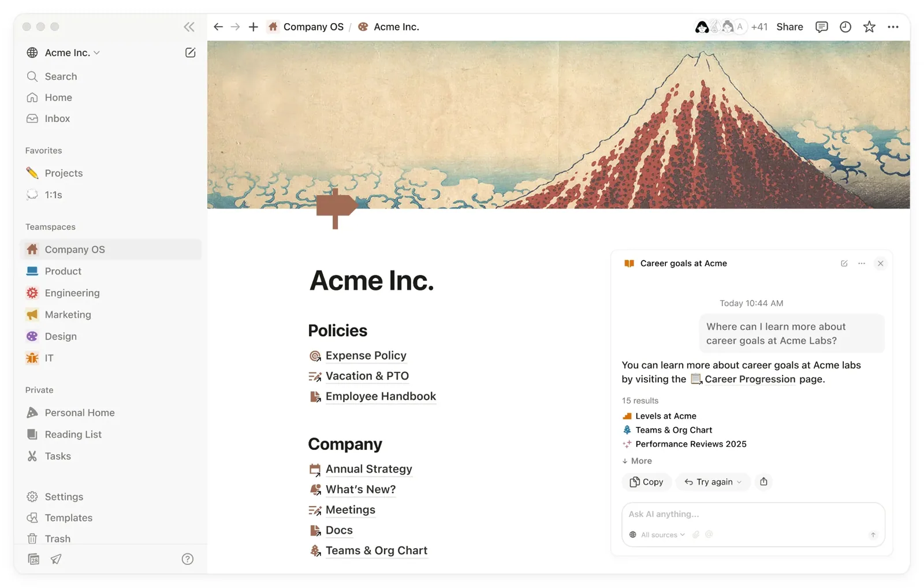Open the +41 more collaborators indicator
924x588 pixels.
click(759, 27)
